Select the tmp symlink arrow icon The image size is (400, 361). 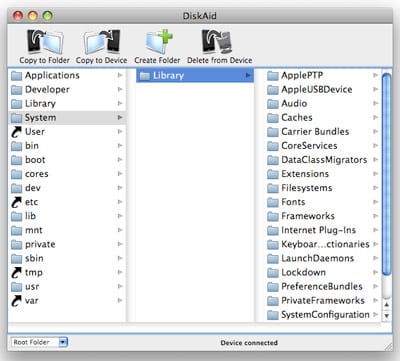tap(16, 273)
